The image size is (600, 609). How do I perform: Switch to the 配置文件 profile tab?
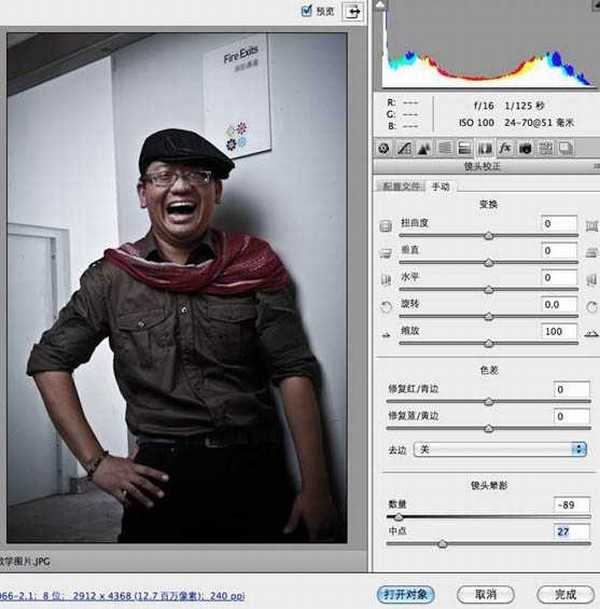point(400,186)
